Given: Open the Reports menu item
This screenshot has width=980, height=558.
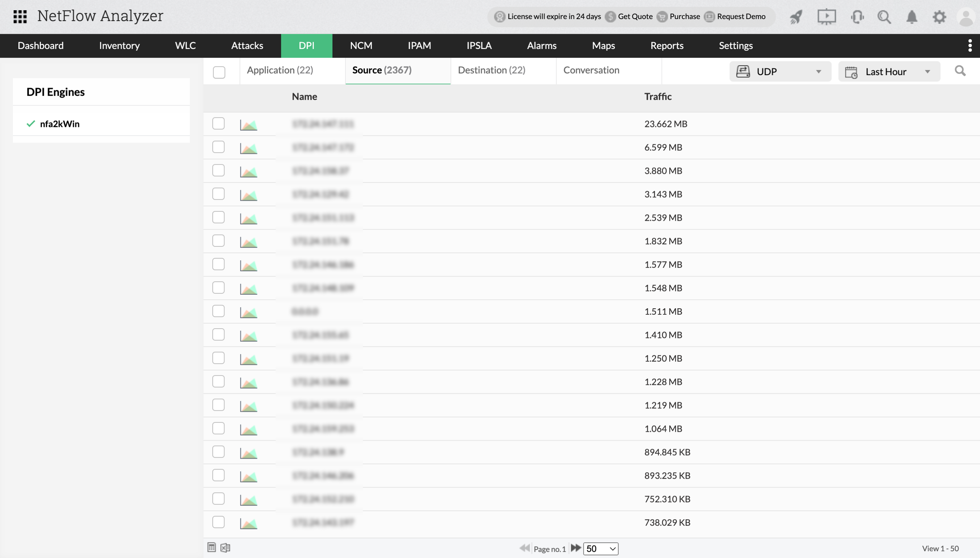Looking at the screenshot, I should (x=667, y=46).
